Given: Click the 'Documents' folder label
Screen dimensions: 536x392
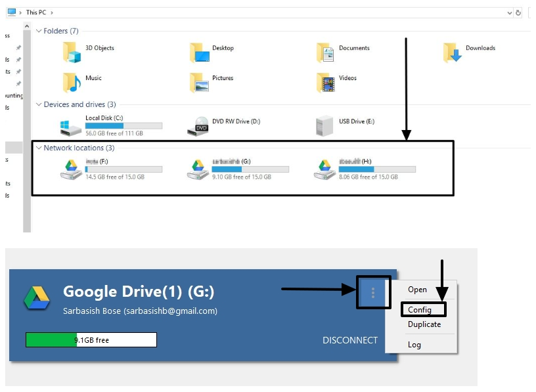Looking at the screenshot, I should tap(354, 48).
